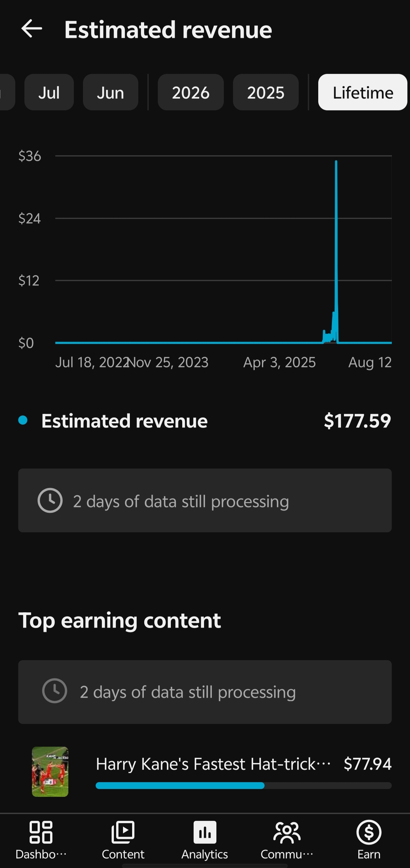The width and height of the screenshot is (410, 868).
Task: Tap the $77.94 earnings amount
Action: click(368, 764)
